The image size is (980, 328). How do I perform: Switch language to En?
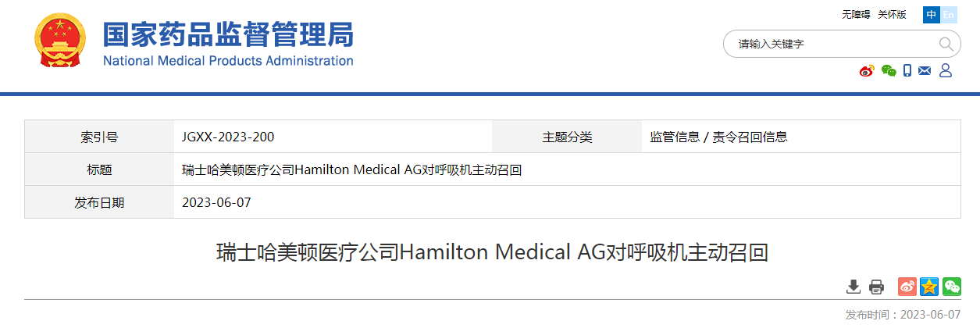coord(949,15)
